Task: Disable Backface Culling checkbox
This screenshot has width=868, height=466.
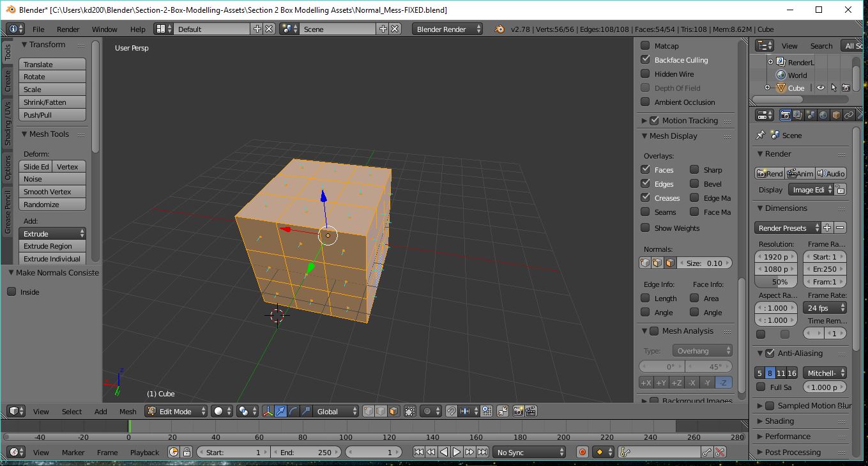Action: [645, 59]
